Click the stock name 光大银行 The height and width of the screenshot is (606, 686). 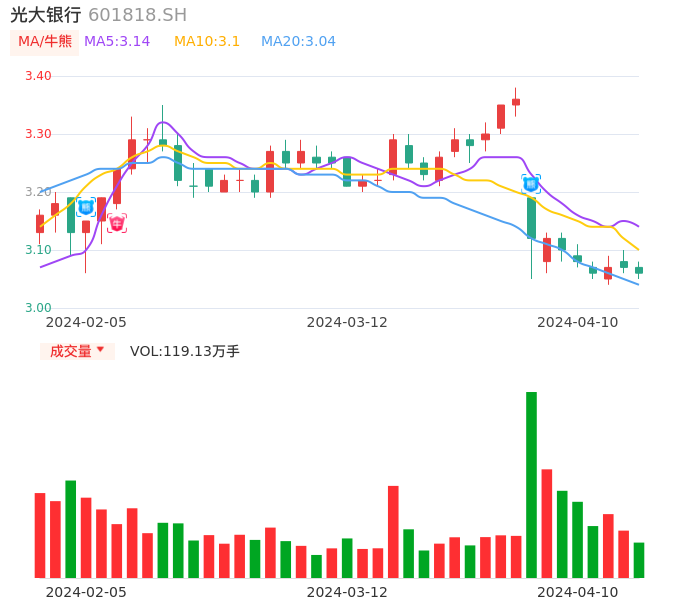click(46, 15)
